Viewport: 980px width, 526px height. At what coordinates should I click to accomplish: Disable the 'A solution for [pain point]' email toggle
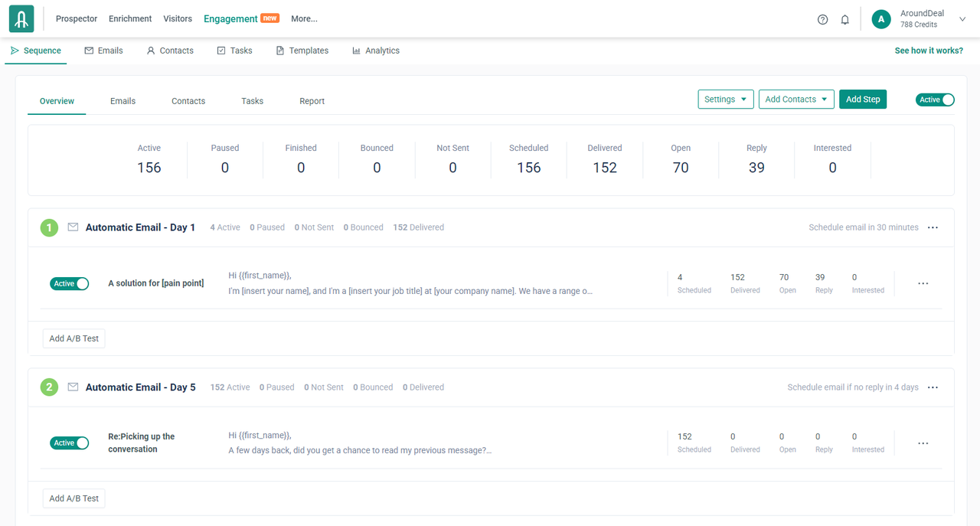pyautogui.click(x=70, y=283)
